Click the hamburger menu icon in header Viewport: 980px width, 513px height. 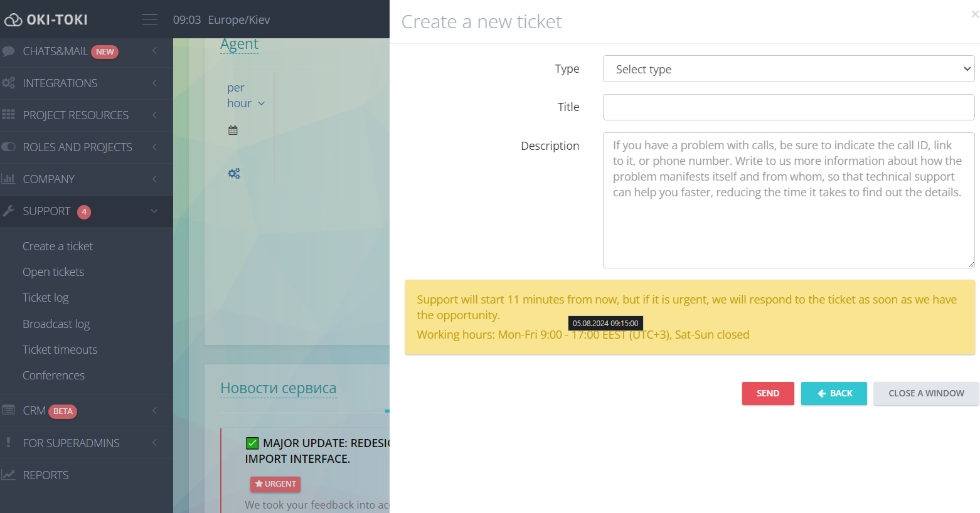pyautogui.click(x=150, y=19)
